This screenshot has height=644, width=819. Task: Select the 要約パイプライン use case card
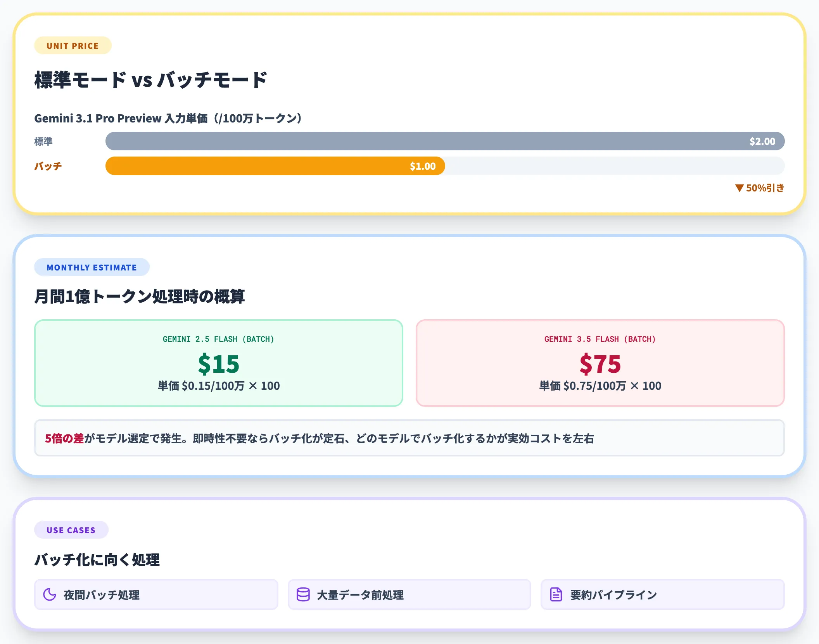pyautogui.click(x=663, y=594)
